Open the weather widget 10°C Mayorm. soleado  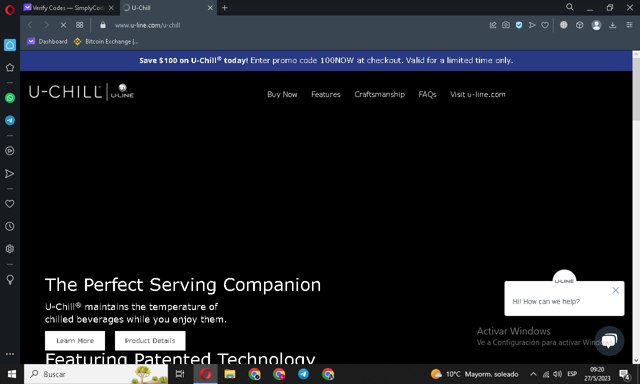tap(475, 374)
